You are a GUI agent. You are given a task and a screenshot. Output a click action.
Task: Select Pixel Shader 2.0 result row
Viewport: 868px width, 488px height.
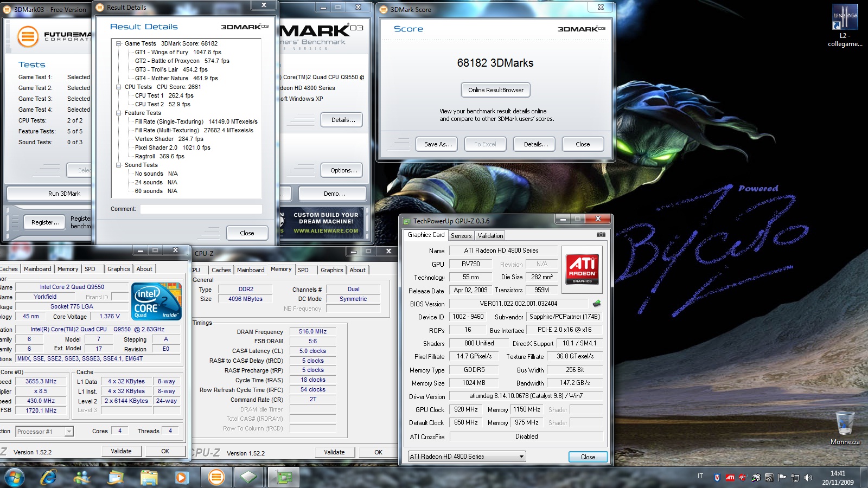coord(173,147)
